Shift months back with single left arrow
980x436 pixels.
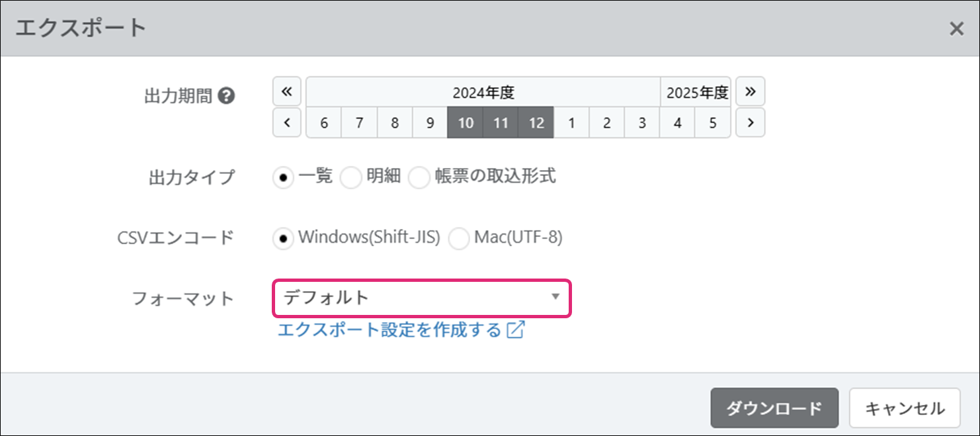[x=287, y=122]
